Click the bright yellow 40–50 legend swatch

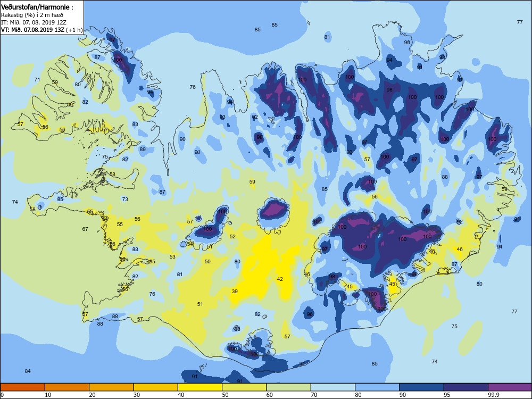[200, 387]
